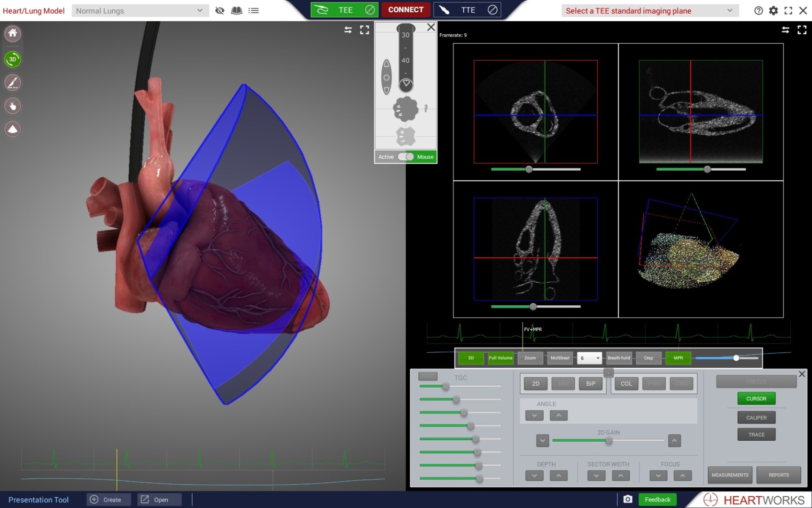812x508 pixels.
Task: Click the 2D GAIN slider handle
Action: point(609,441)
